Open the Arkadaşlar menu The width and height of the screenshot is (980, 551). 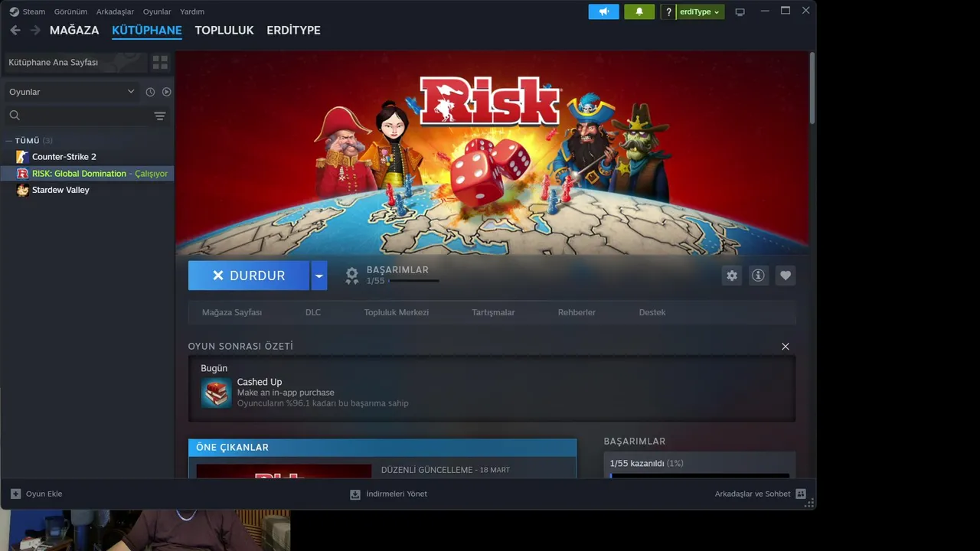pos(115,11)
